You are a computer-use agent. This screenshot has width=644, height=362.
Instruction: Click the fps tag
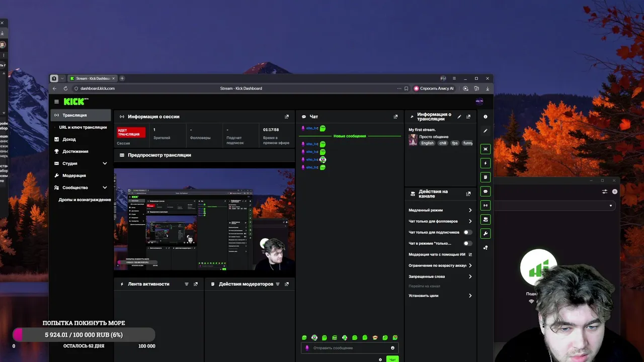click(455, 143)
